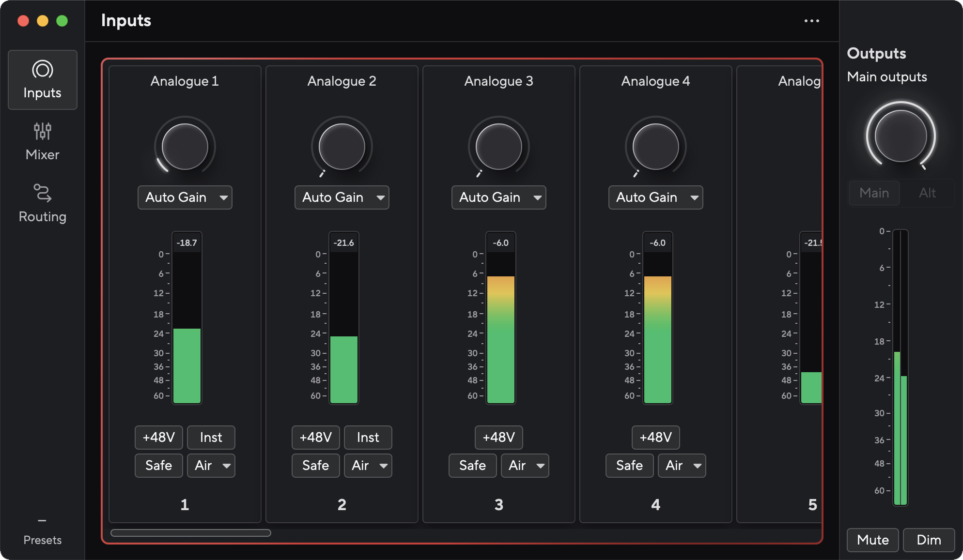Select the Main output button
963x560 pixels.
874,193
